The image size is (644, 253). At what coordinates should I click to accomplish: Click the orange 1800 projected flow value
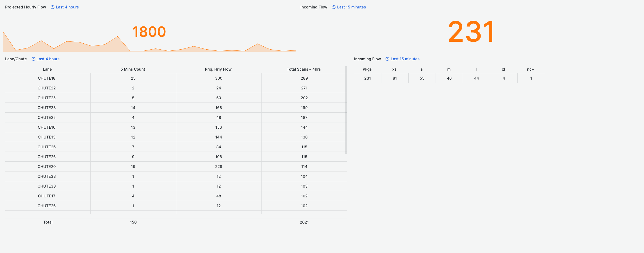149,32
